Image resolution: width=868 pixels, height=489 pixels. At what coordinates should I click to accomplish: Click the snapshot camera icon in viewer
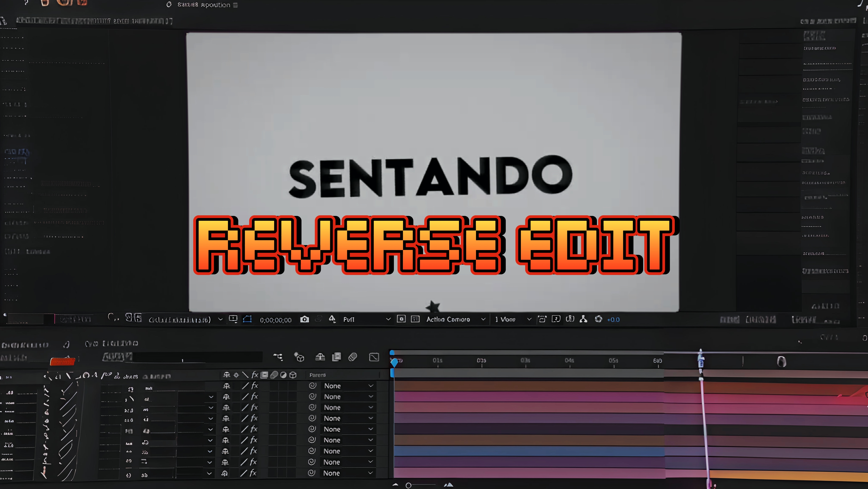click(304, 319)
